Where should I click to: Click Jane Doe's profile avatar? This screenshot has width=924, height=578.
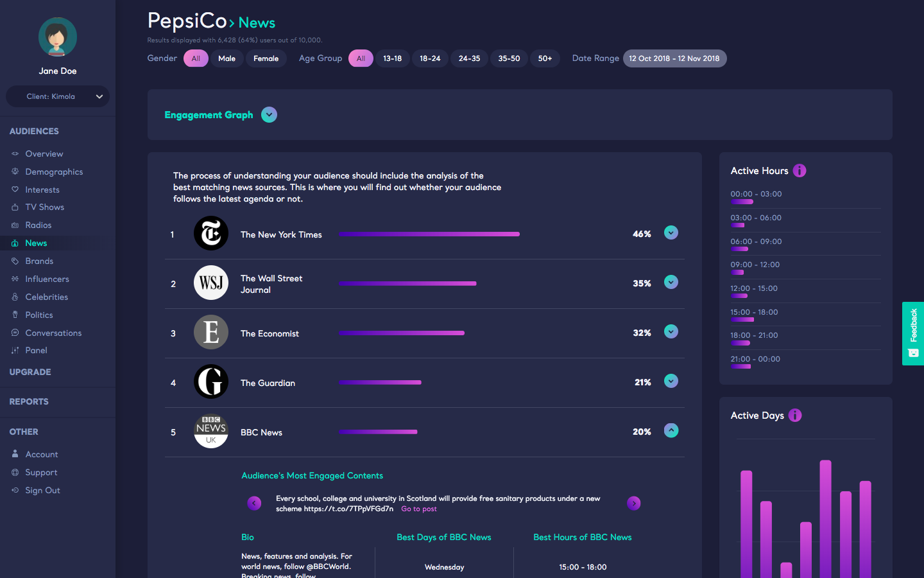click(58, 37)
